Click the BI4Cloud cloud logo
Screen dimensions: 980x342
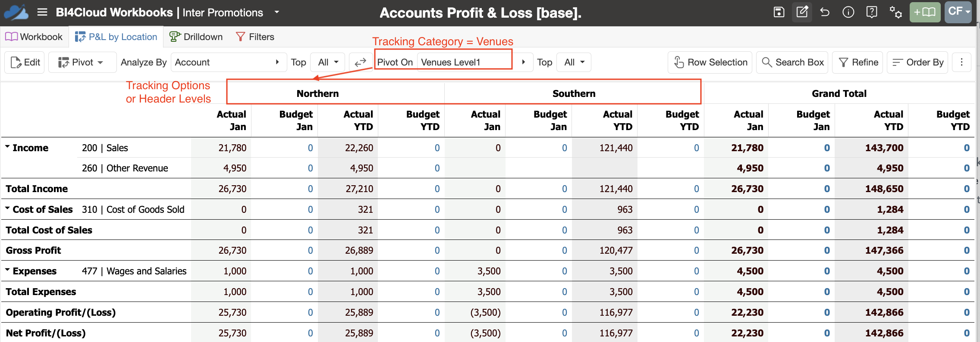[x=16, y=12]
